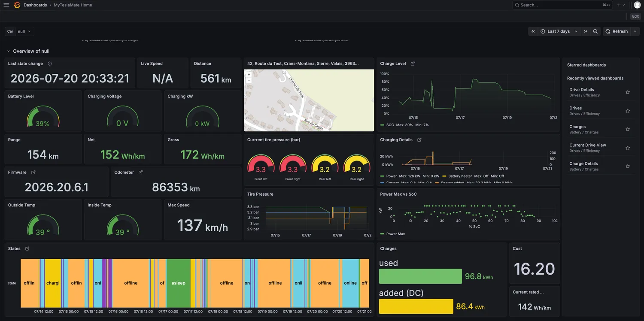The image size is (644, 321).
Task: Expand refresh interval dropdown arrow
Action: pos(635,31)
